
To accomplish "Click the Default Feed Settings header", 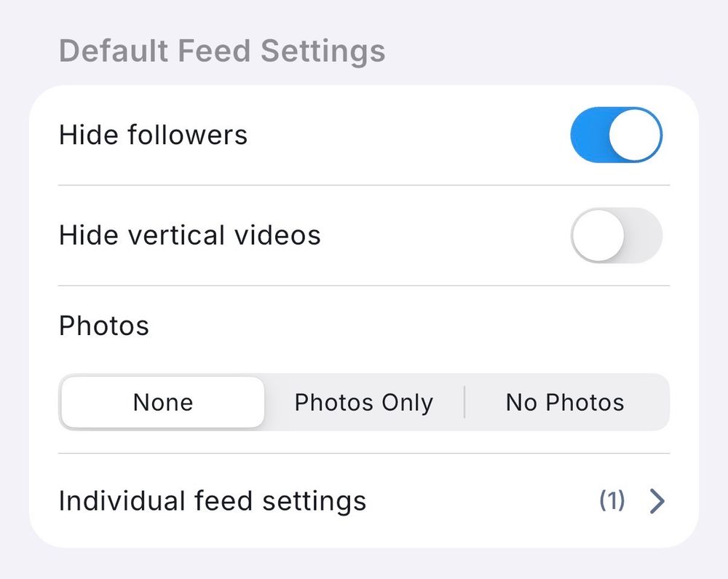I will click(223, 50).
